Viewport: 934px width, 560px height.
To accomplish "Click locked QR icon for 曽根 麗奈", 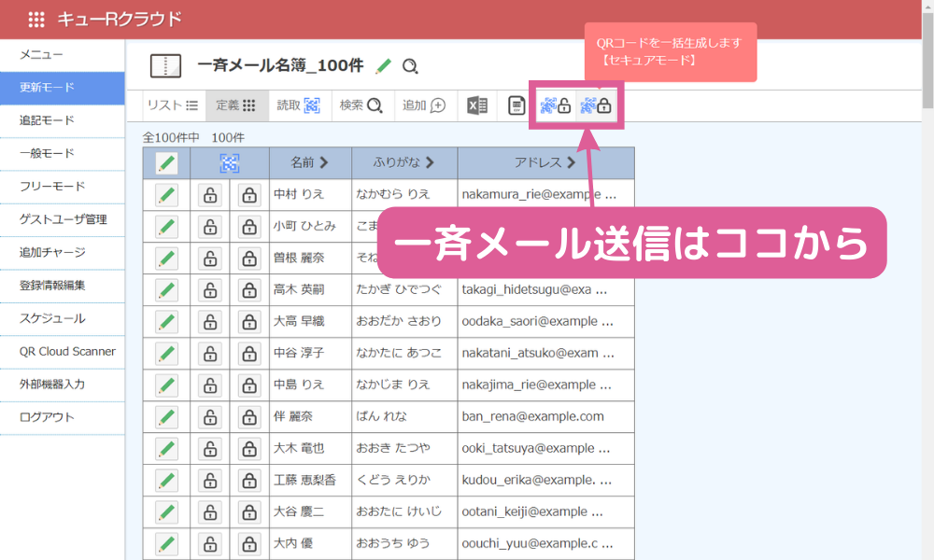I will tap(249, 259).
